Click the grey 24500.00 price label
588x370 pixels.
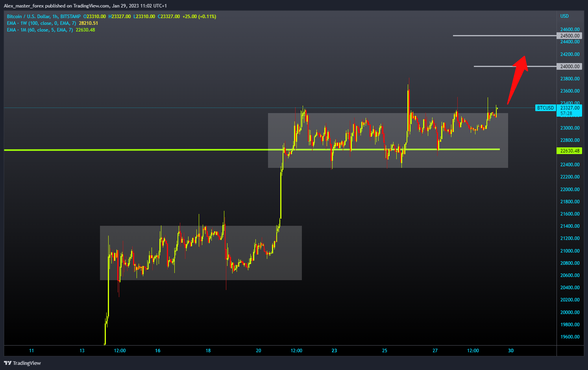(569, 35)
